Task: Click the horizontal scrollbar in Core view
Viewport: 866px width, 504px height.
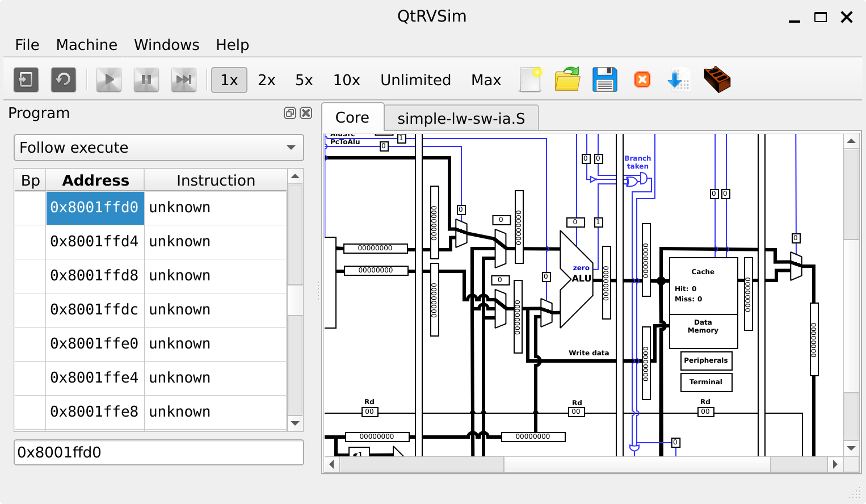Action: pyautogui.click(x=636, y=464)
